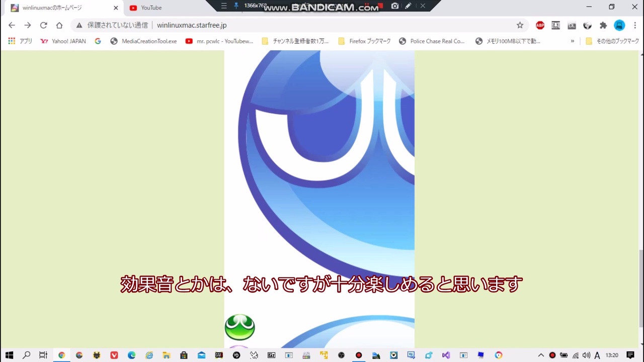This screenshot has width=644, height=362.
Task: Bookmark this page with the star icon
Action: pos(520,25)
